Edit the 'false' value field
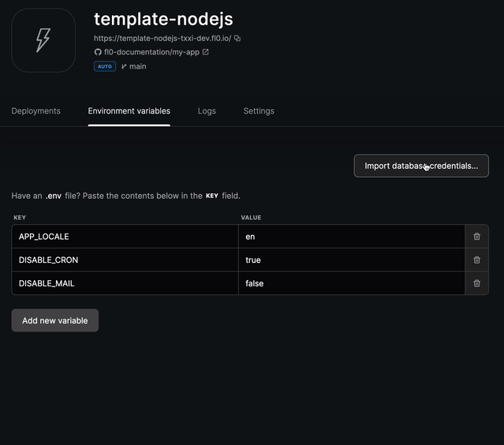Viewport: 504px width, 445px height. (x=352, y=283)
